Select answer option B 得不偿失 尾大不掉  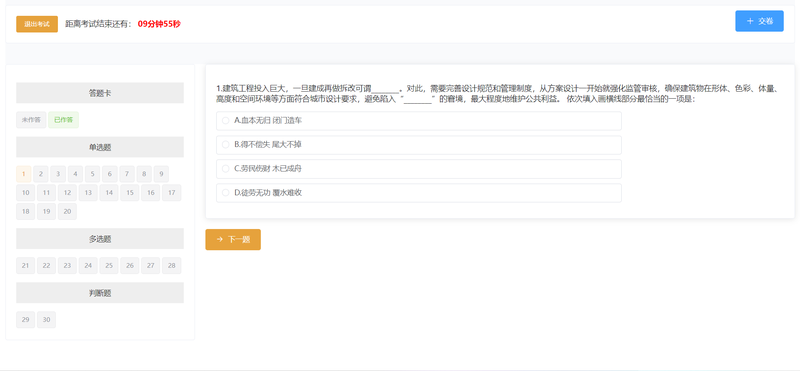point(419,145)
